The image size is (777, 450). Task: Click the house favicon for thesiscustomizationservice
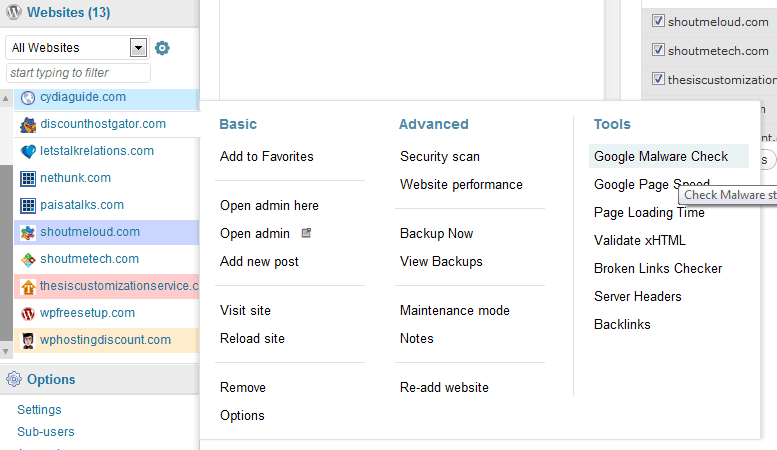(28, 286)
